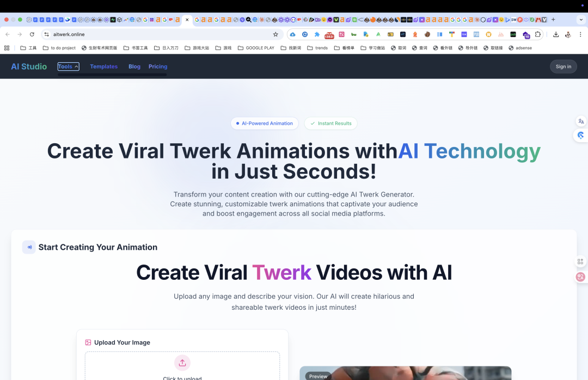This screenshot has height=380, width=588.
Task: Go forward in browser history
Action: point(20,34)
